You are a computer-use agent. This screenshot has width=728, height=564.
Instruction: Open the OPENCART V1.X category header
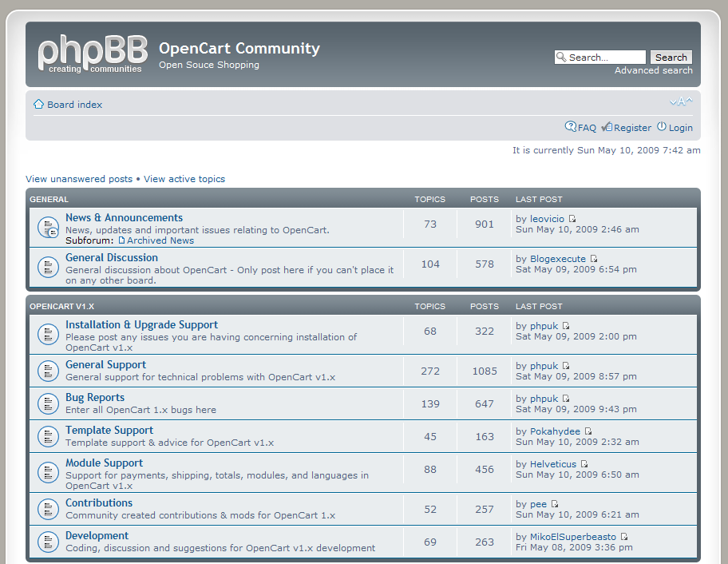point(61,307)
